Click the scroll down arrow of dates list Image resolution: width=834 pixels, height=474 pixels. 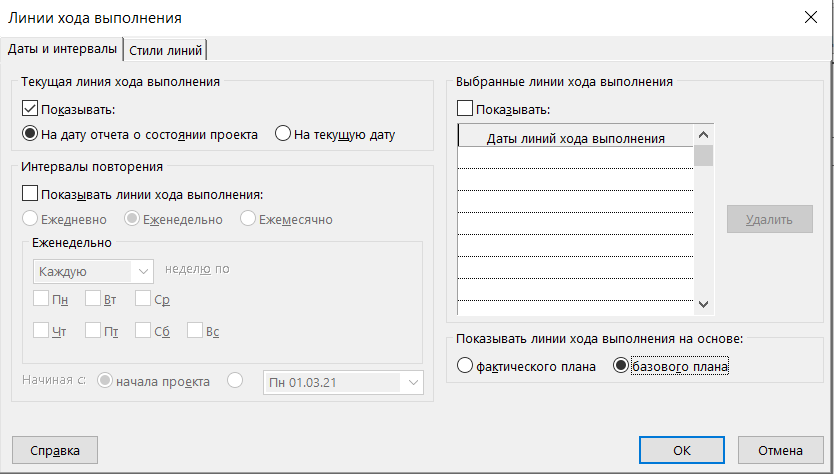(703, 304)
